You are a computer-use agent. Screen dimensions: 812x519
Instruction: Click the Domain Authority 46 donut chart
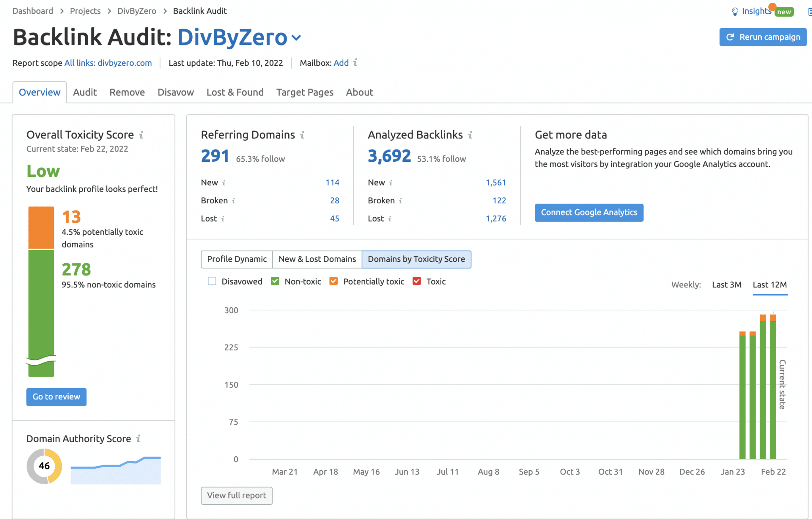point(44,466)
